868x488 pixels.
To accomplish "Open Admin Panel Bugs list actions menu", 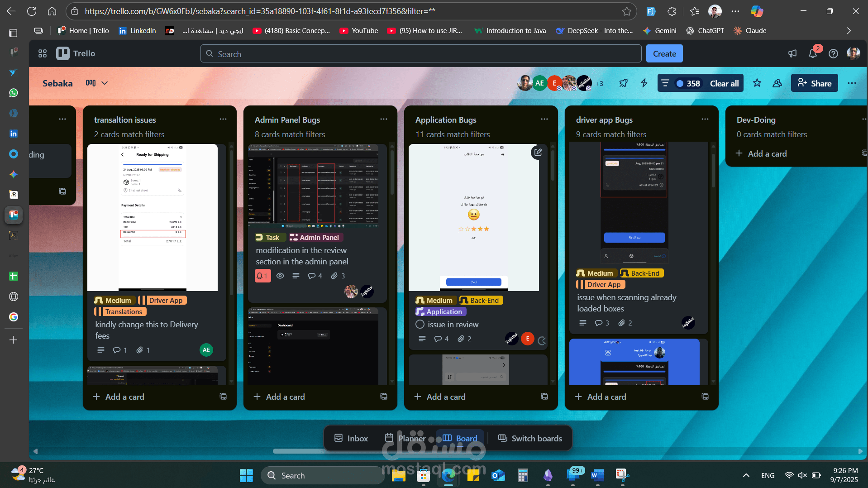I will [384, 119].
